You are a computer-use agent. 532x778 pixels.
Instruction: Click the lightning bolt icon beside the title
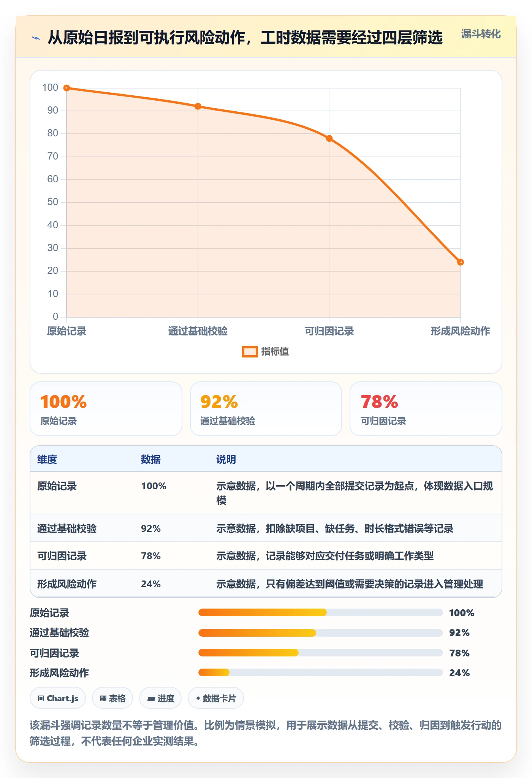pos(36,38)
